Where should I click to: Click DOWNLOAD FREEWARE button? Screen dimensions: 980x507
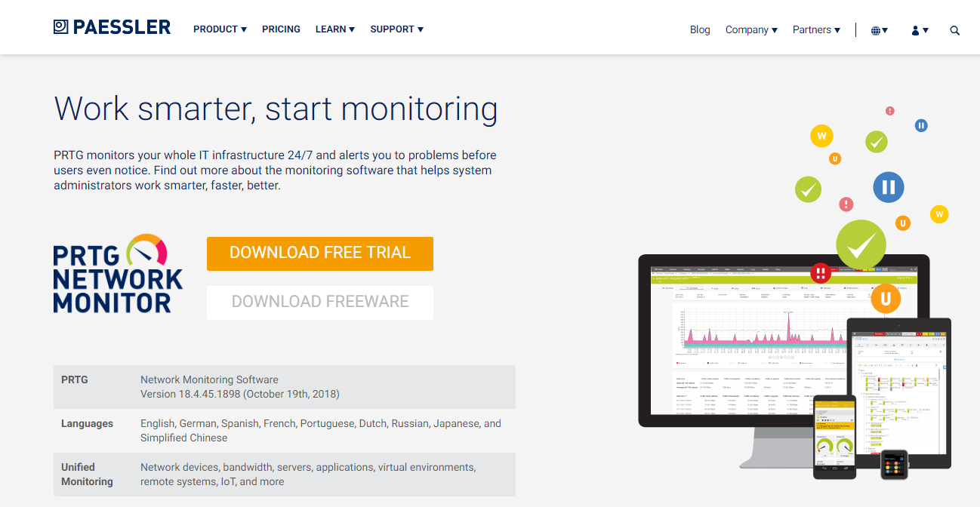(x=320, y=303)
